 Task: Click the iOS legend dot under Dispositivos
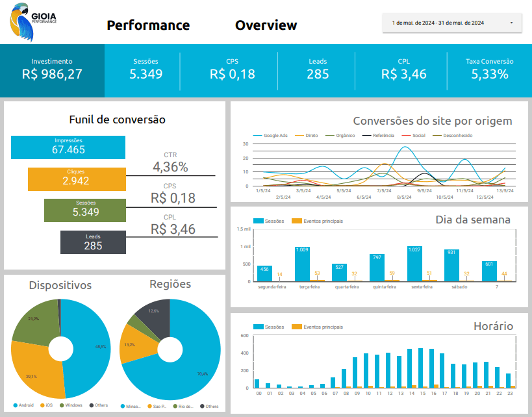[41, 405]
